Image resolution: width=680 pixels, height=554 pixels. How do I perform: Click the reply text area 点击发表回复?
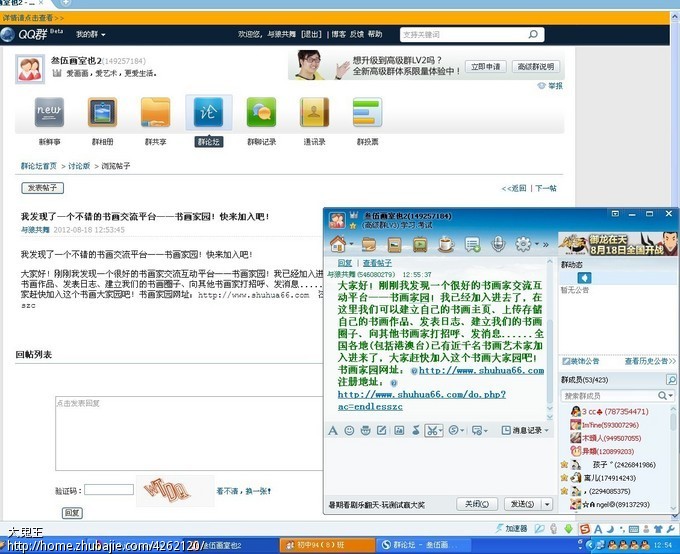coord(190,433)
